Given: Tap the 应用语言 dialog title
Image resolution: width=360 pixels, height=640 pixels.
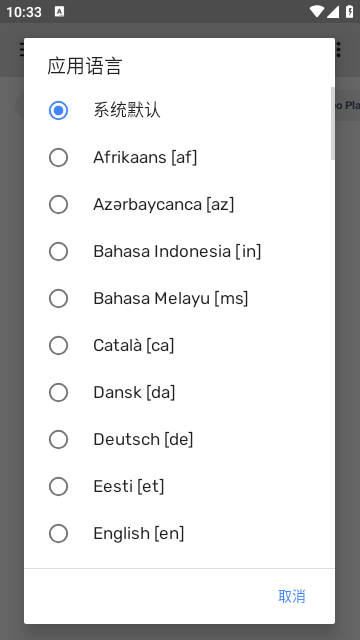Looking at the screenshot, I should [x=85, y=66].
